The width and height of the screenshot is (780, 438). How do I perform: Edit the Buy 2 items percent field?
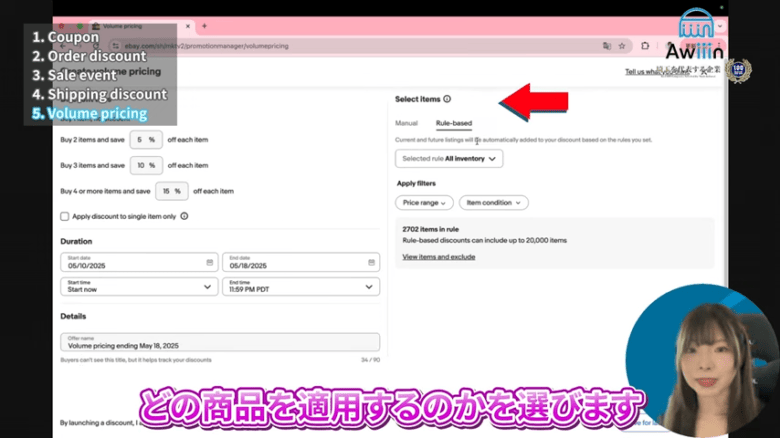point(144,140)
